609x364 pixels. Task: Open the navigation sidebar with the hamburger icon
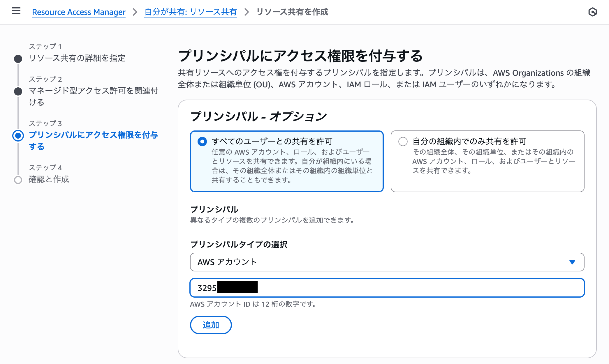[16, 11]
